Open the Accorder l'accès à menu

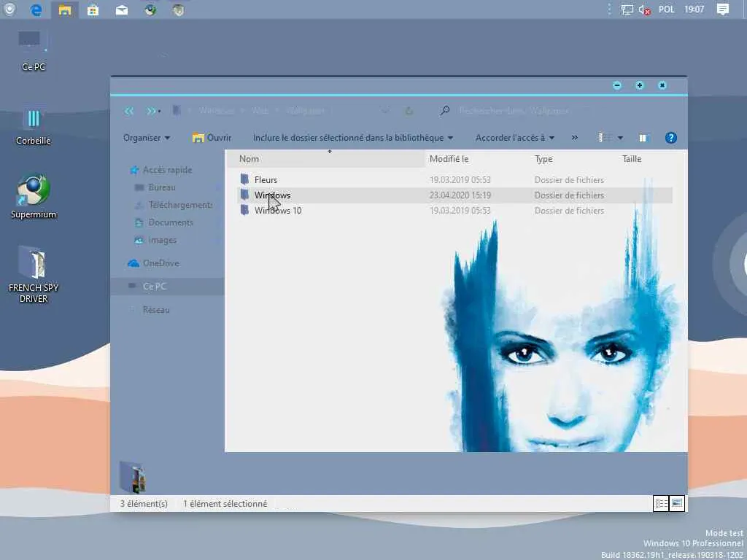514,138
